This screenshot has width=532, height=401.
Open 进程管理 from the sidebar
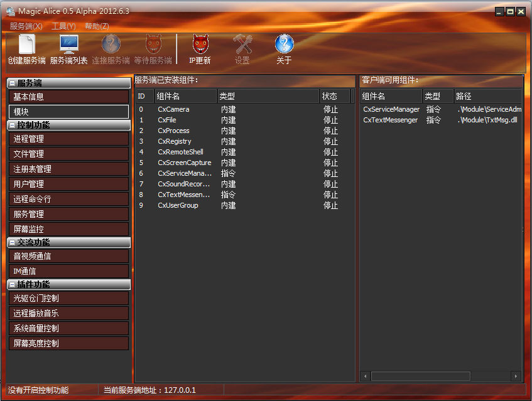(x=69, y=139)
